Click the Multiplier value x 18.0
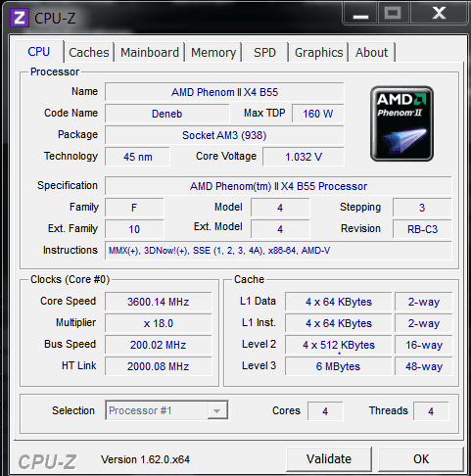Image resolution: width=471 pixels, height=476 pixels. point(159,323)
